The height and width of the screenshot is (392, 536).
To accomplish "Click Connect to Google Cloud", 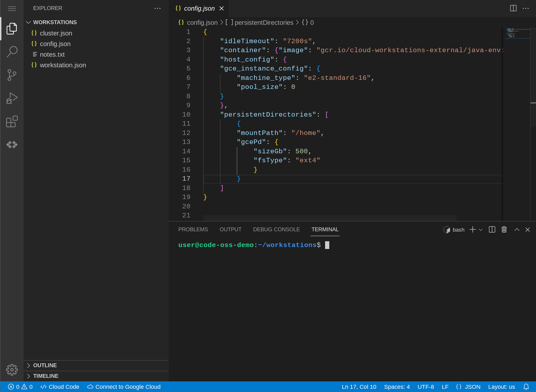I will point(124,387).
